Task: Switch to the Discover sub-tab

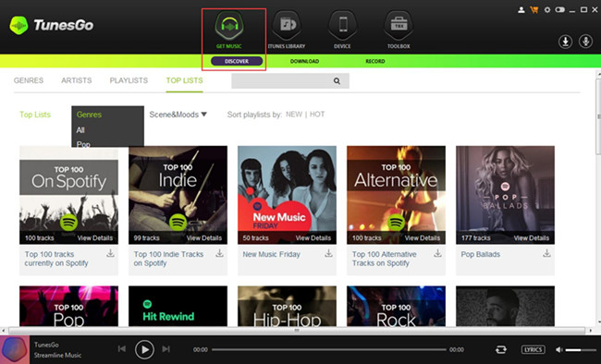Action: coord(237,61)
